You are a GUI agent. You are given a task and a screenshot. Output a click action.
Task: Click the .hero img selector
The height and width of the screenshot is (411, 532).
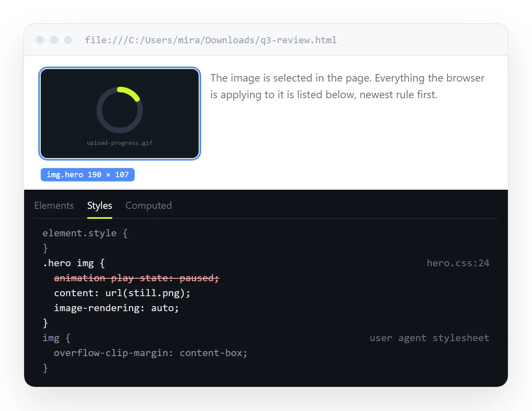click(x=74, y=263)
